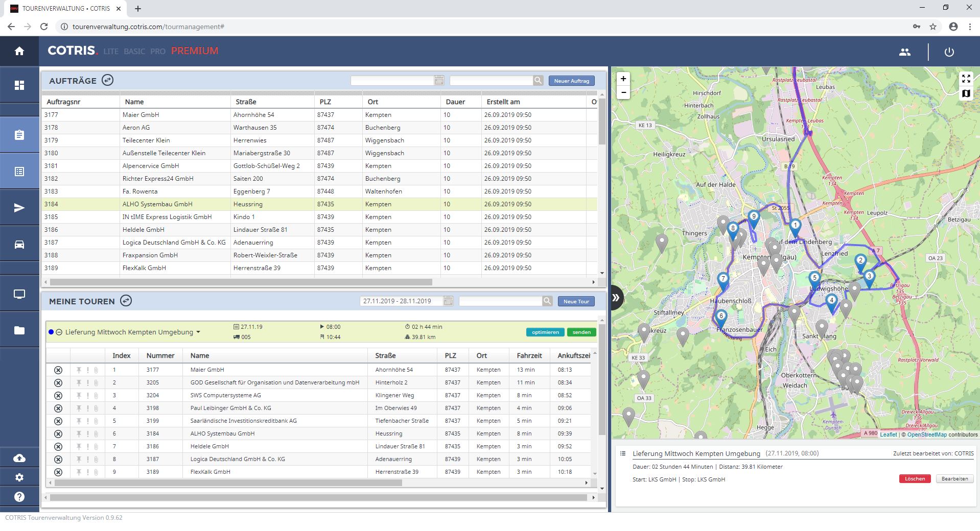Toggle pin for Saarländische Investitionskreditbank stop
This screenshot has height=531, width=980.
pyautogui.click(x=79, y=421)
